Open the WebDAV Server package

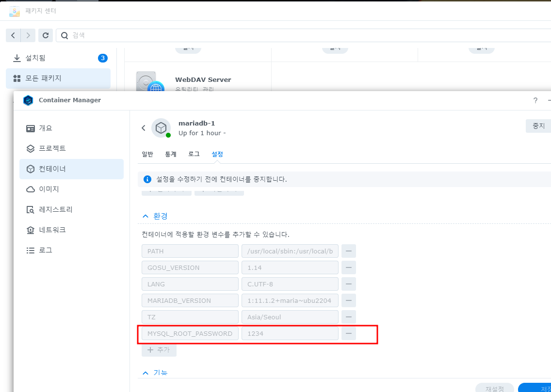[203, 79]
